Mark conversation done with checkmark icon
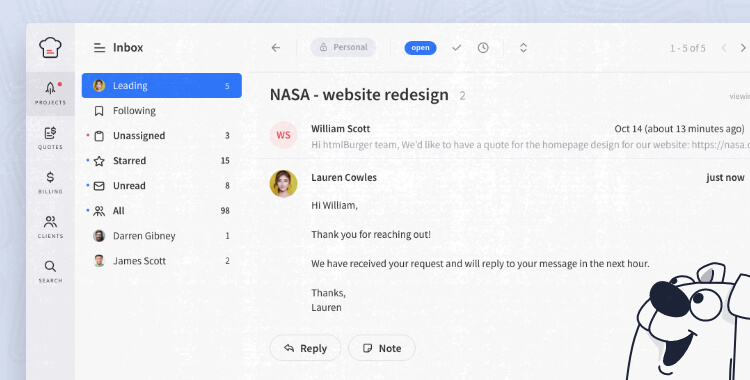The height and width of the screenshot is (380, 750). pyautogui.click(x=457, y=47)
